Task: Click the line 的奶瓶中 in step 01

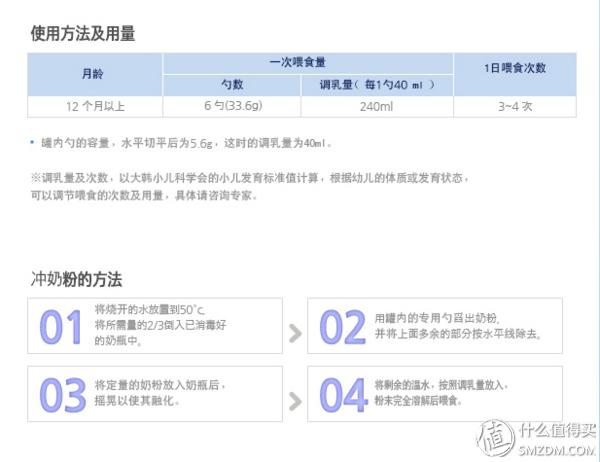Action: pos(118,340)
